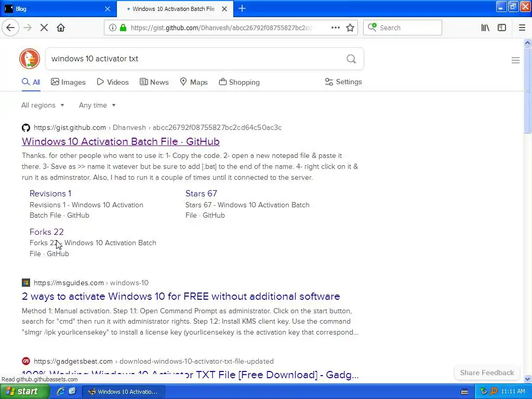Switch to Videos results
Viewport: 532px width, 399px height.
(x=113, y=82)
